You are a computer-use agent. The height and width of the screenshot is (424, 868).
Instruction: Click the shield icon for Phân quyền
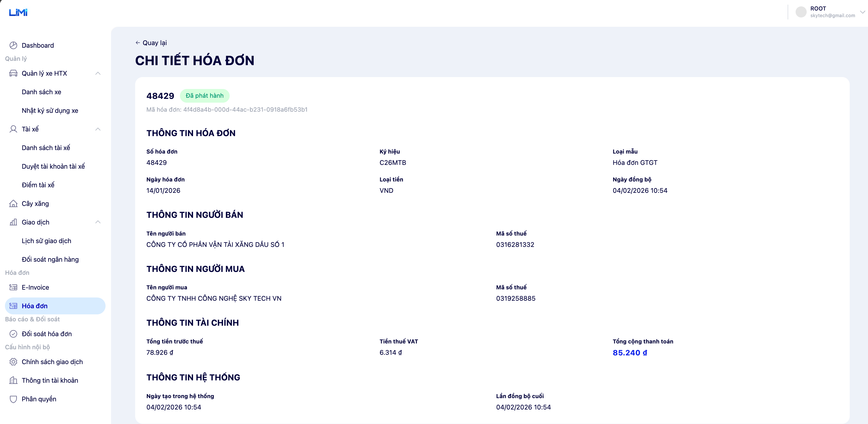tap(13, 399)
